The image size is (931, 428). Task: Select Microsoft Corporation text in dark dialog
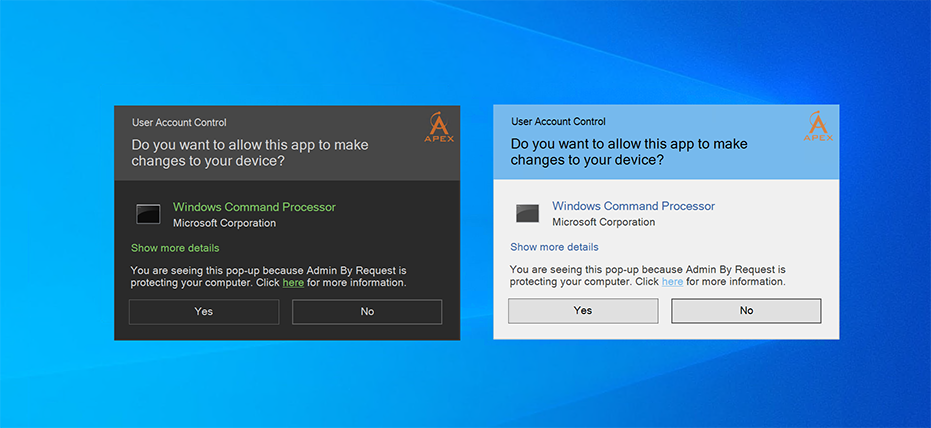click(x=224, y=223)
